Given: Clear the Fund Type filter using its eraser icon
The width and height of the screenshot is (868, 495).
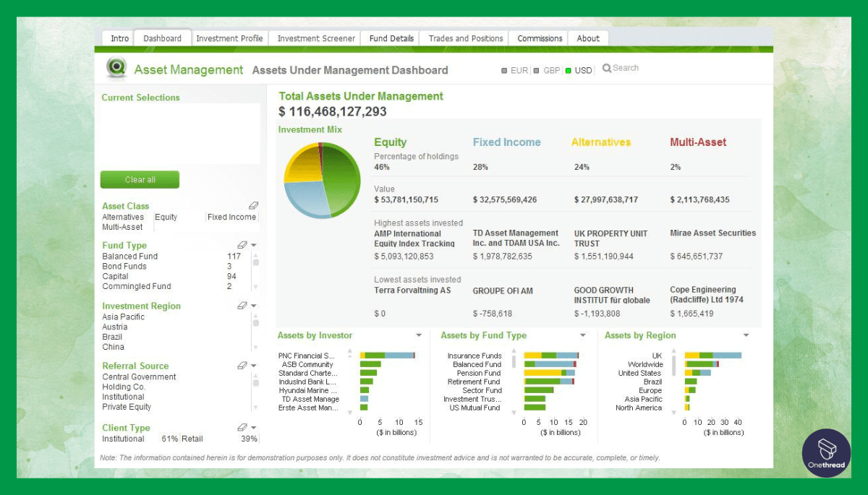Looking at the screenshot, I should click(242, 244).
